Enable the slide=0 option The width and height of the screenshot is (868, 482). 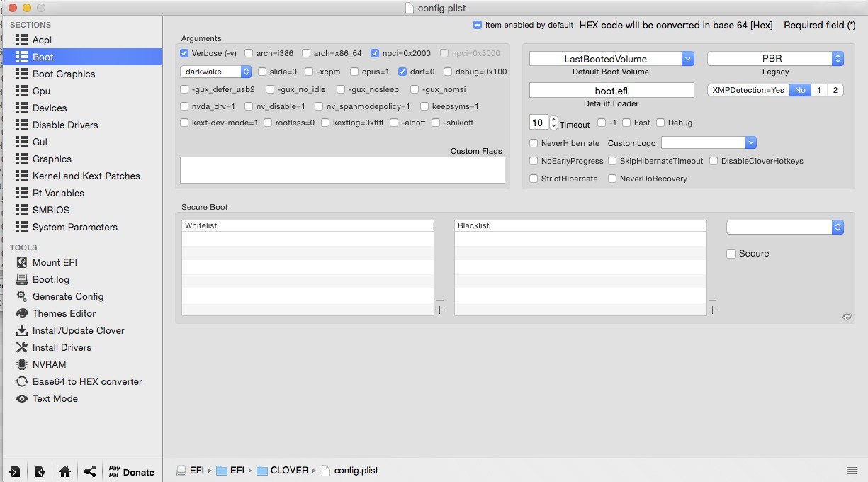(x=262, y=72)
